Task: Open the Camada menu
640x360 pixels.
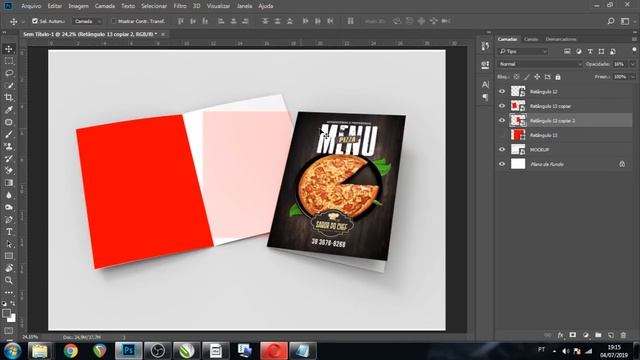Action: point(105,6)
